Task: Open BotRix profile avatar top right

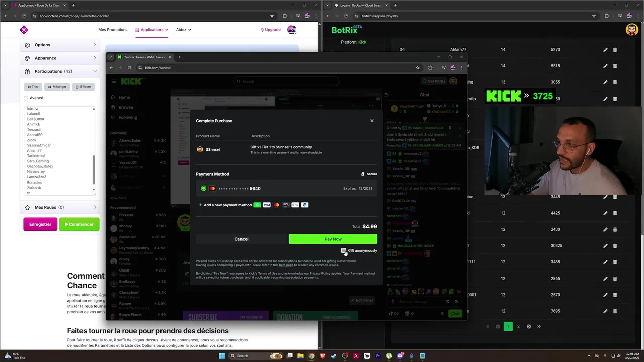Action: pyautogui.click(x=632, y=30)
